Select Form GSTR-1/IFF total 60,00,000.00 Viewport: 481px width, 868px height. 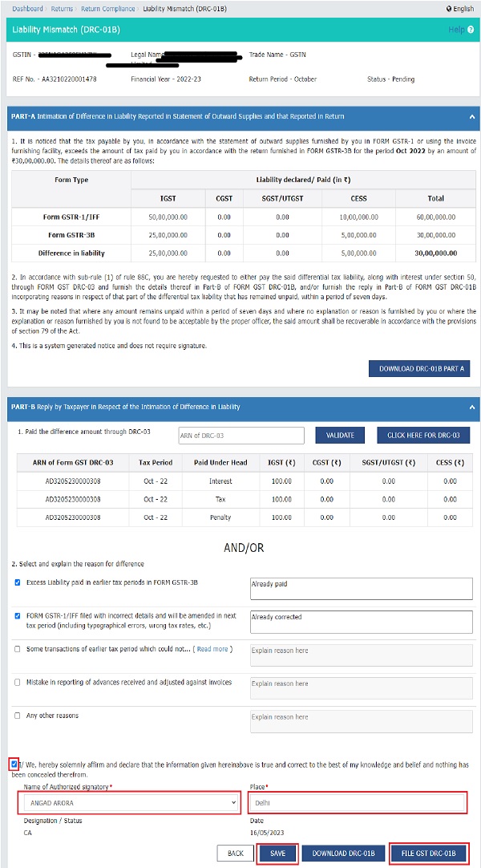click(x=435, y=217)
